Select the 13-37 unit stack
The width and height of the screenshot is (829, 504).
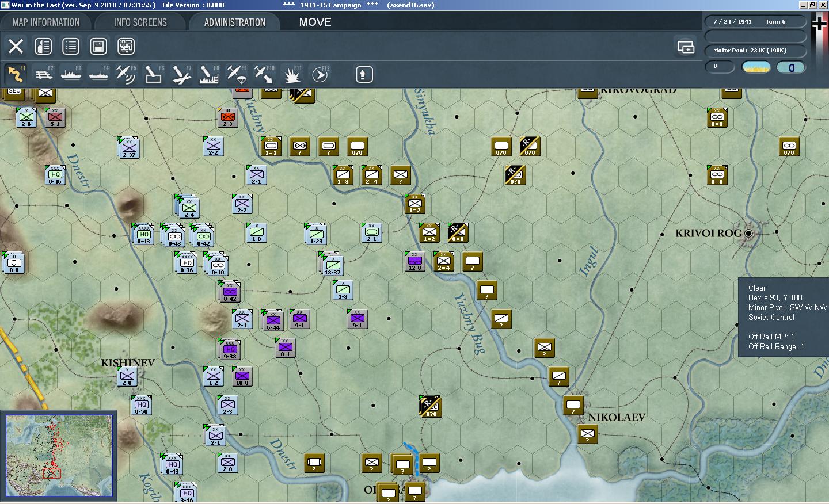click(x=332, y=265)
